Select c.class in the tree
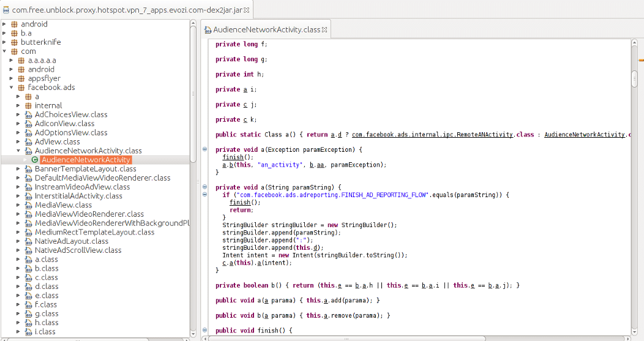Image resolution: width=644 pixels, height=341 pixels. click(47, 277)
